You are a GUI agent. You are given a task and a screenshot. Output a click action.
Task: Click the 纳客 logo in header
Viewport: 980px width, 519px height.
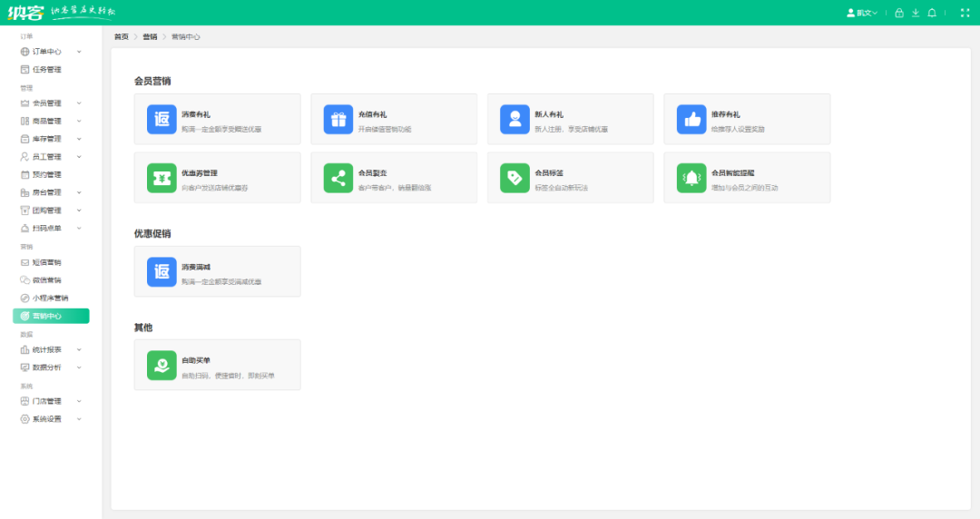click(x=26, y=13)
